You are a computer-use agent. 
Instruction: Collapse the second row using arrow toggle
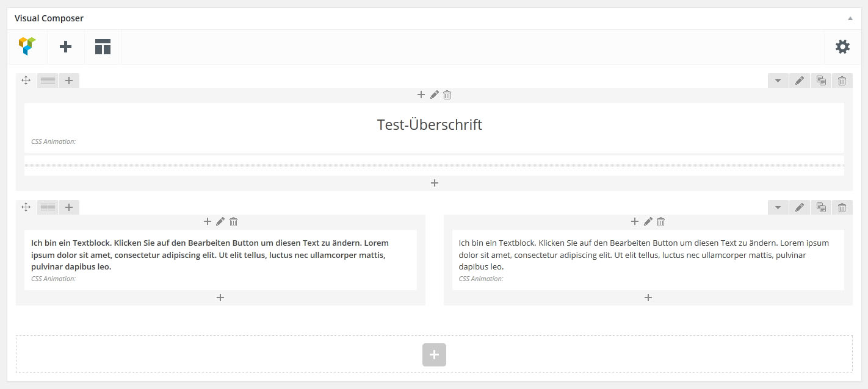tap(778, 207)
